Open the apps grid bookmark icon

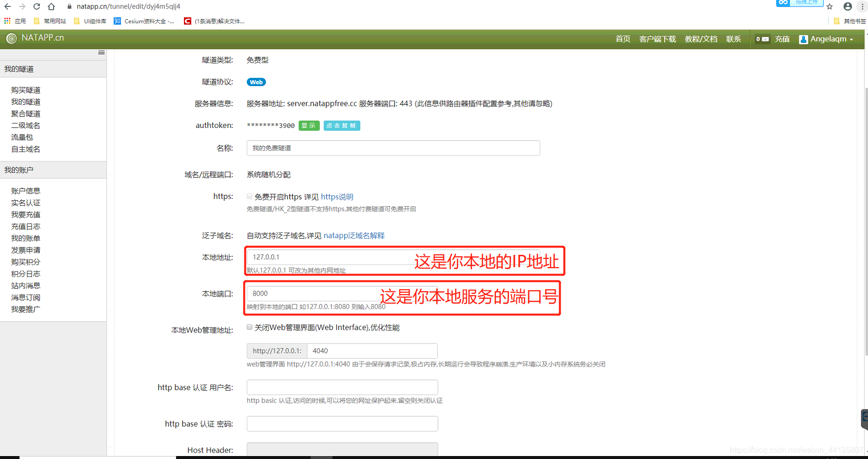point(7,21)
